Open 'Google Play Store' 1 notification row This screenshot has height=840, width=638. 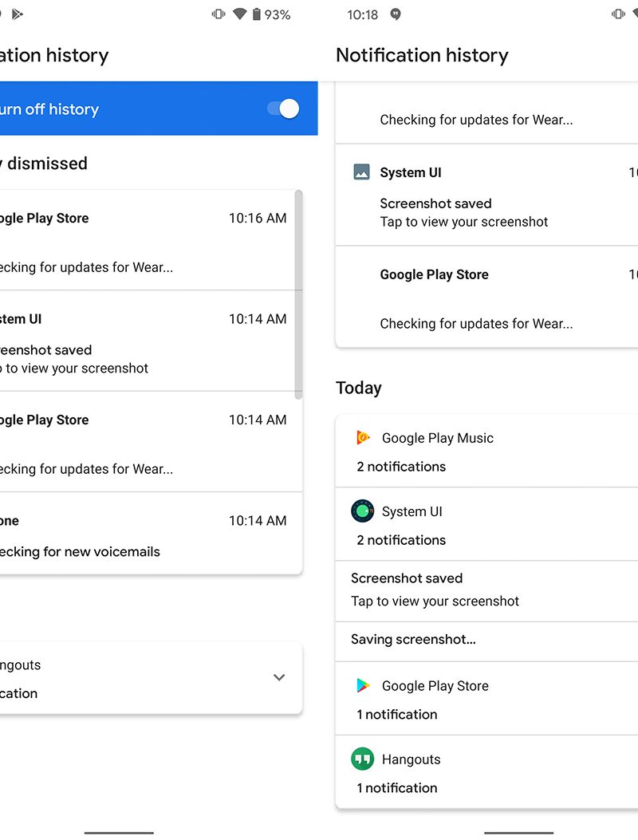(x=486, y=699)
